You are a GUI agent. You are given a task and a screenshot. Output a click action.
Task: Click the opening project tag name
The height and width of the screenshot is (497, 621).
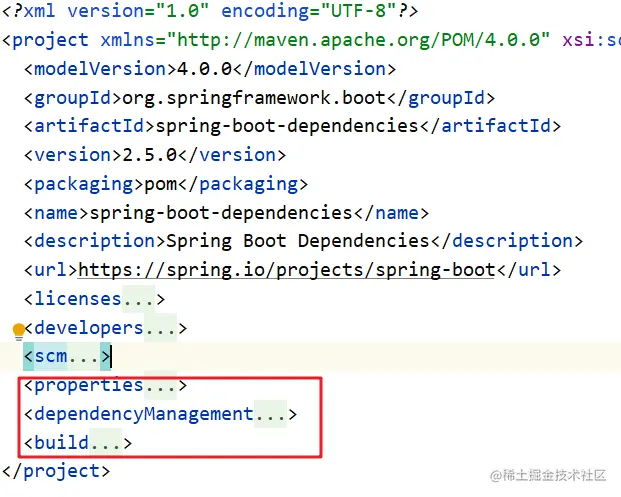pyautogui.click(x=51, y=40)
